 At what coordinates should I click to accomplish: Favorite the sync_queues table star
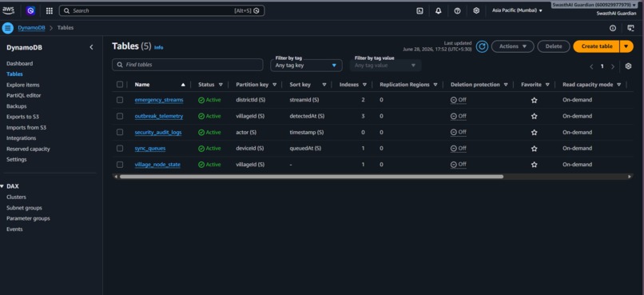534,149
